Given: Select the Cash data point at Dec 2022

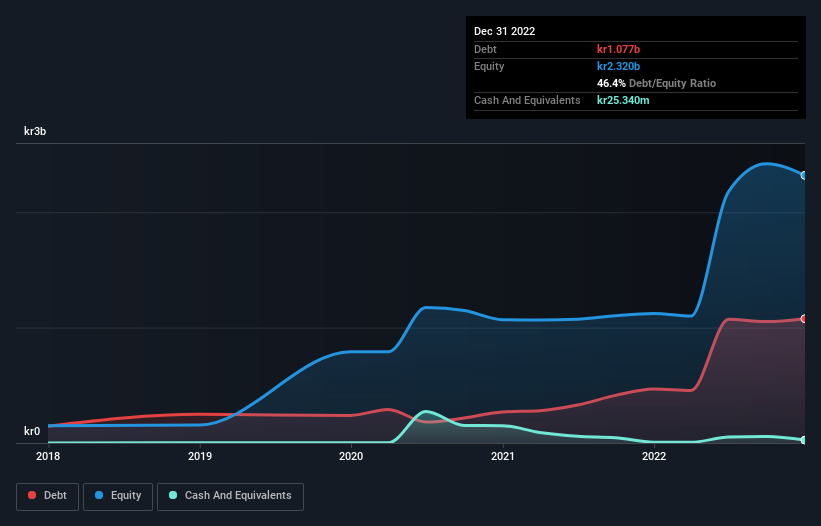Looking at the screenshot, I should [804, 440].
